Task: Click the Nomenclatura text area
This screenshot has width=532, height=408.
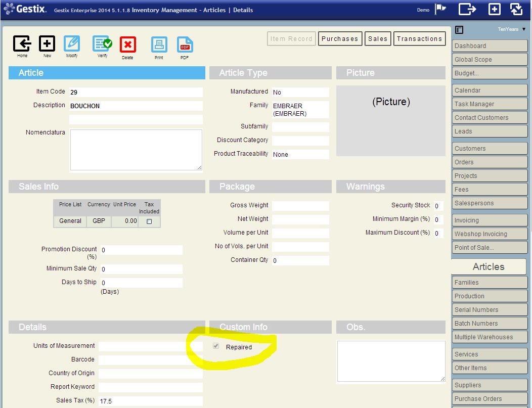Action: [136, 150]
